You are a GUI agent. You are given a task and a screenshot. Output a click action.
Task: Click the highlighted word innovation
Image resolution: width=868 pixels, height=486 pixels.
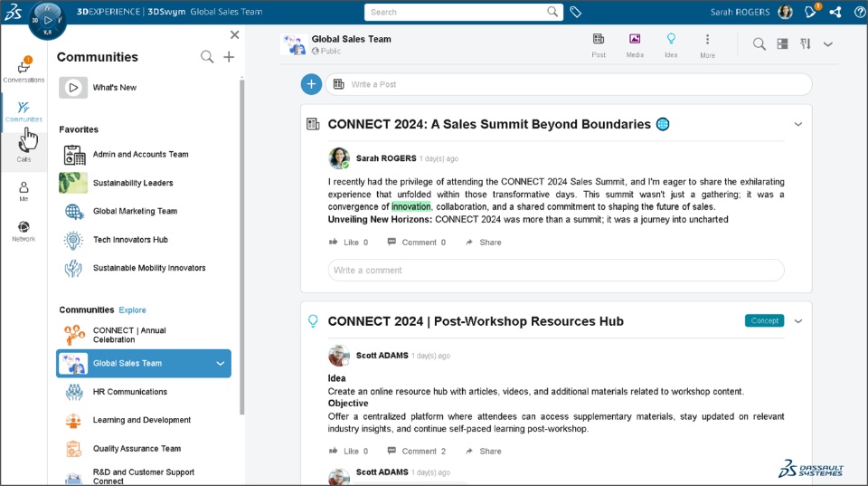[x=410, y=206]
